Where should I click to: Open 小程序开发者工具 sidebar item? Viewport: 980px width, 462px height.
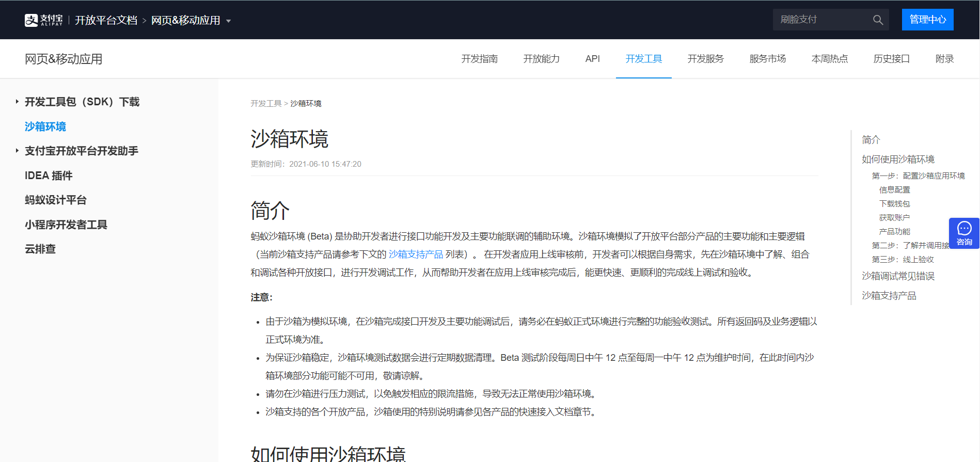pos(66,225)
